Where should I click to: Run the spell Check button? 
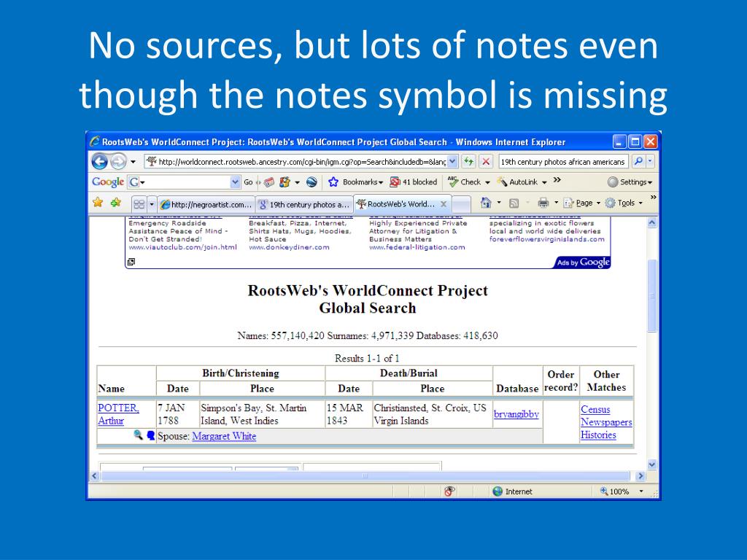(465, 182)
